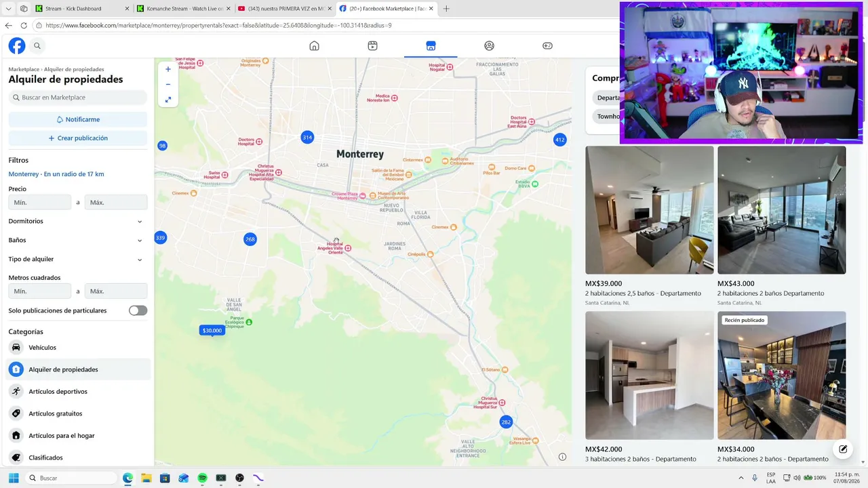Image resolution: width=868 pixels, height=488 pixels.
Task: Click the browser address bar URL
Action: point(219,25)
